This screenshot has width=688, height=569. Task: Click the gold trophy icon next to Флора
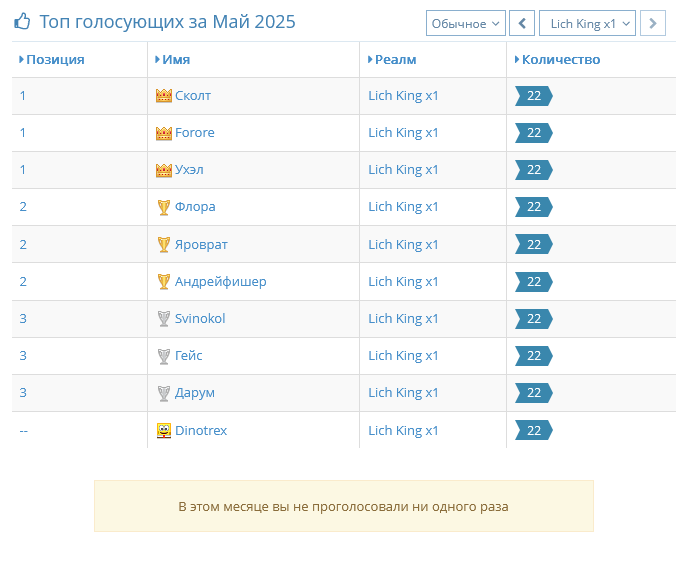click(x=164, y=207)
